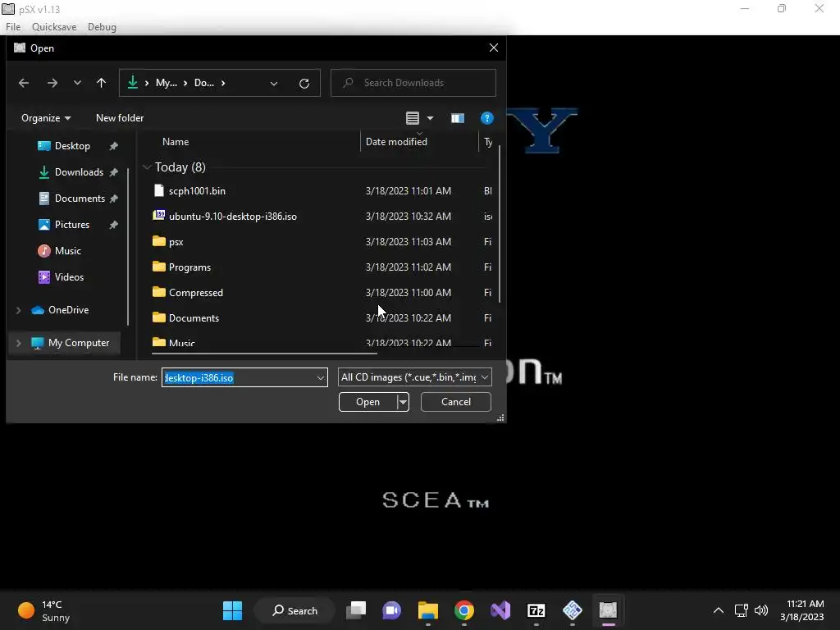This screenshot has width=840, height=630.
Task: Toggle the preview pane
Action: (458, 118)
